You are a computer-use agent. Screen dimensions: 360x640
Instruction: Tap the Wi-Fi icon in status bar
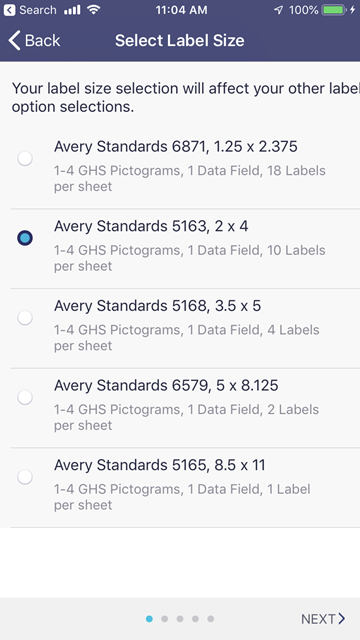tap(93, 10)
